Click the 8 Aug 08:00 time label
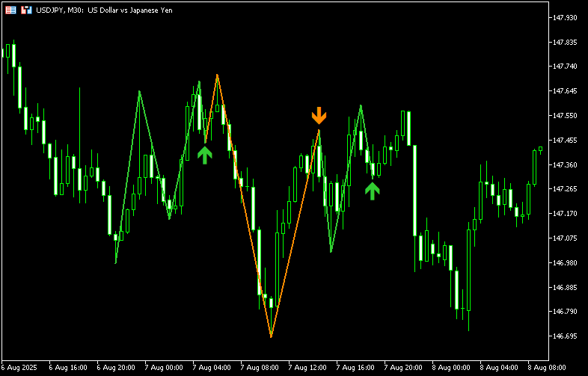The image size is (588, 376). [x=546, y=368]
